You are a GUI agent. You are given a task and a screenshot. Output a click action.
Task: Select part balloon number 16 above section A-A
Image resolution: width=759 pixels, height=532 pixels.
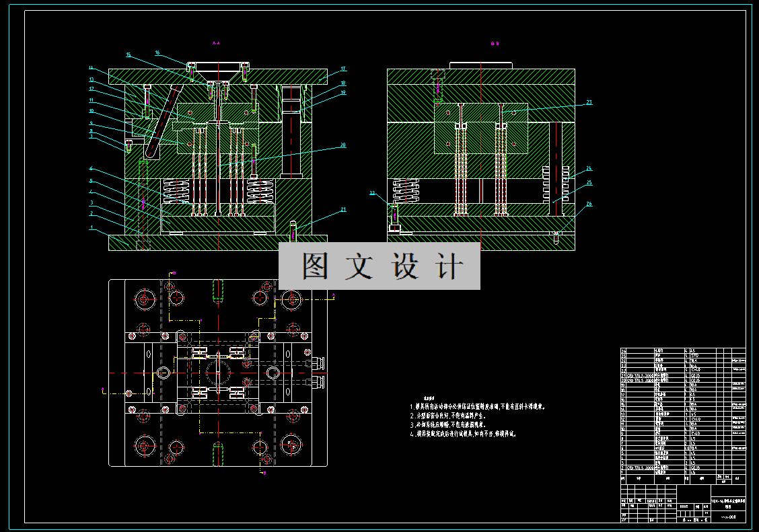click(157, 52)
